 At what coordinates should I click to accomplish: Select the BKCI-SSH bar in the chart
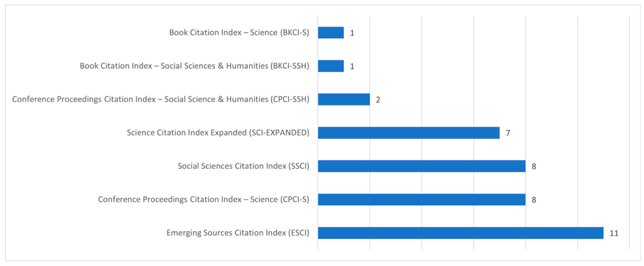pos(331,66)
